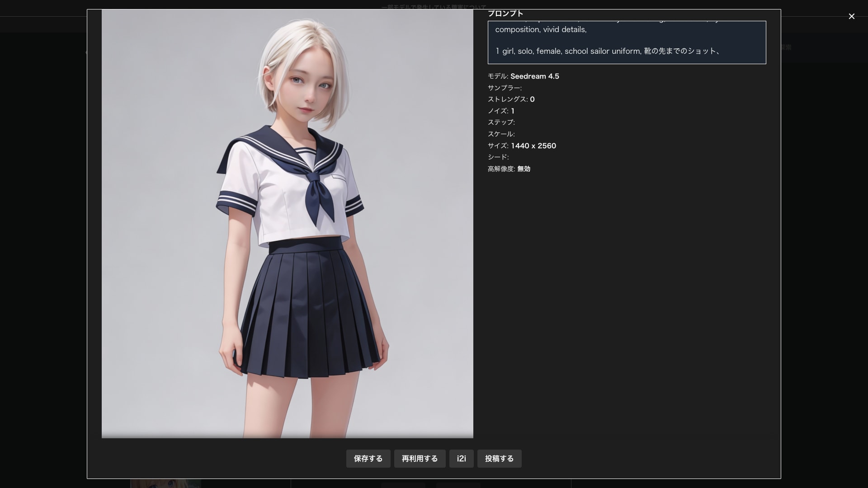Click the ステップ steps field
This screenshot has height=488, width=868.
click(501, 122)
